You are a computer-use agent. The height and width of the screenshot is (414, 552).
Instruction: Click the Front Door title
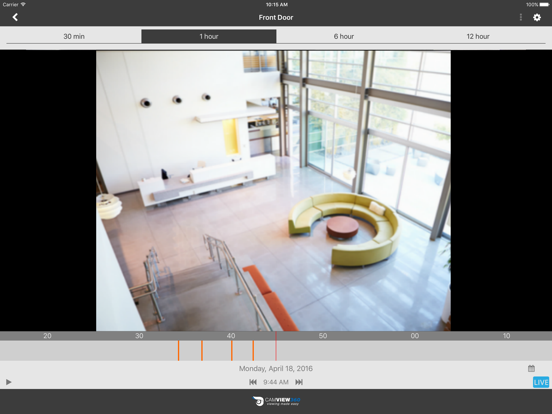click(276, 17)
